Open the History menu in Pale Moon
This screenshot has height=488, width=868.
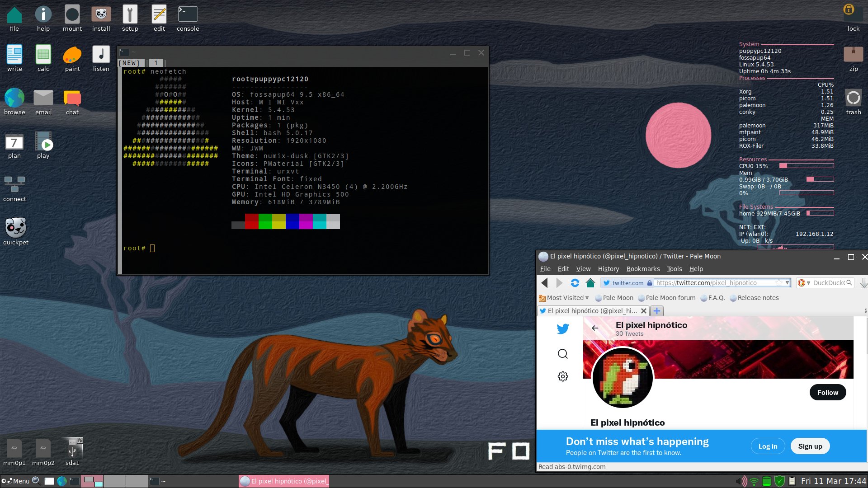tap(608, 269)
